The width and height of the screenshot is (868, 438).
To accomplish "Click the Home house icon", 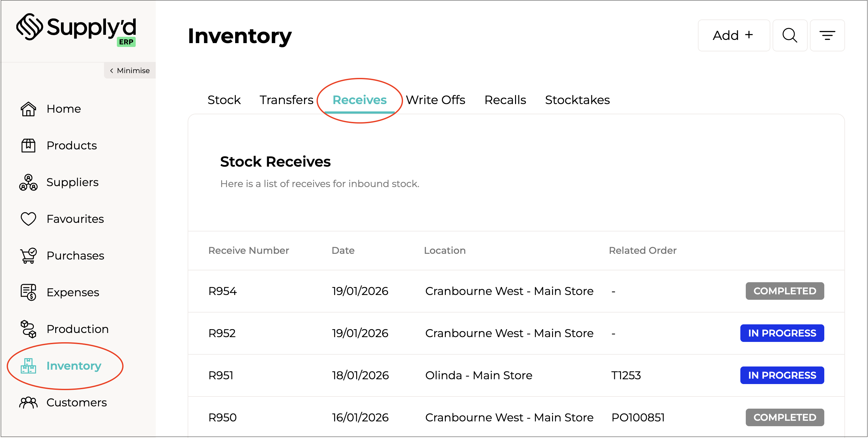I will 28,109.
